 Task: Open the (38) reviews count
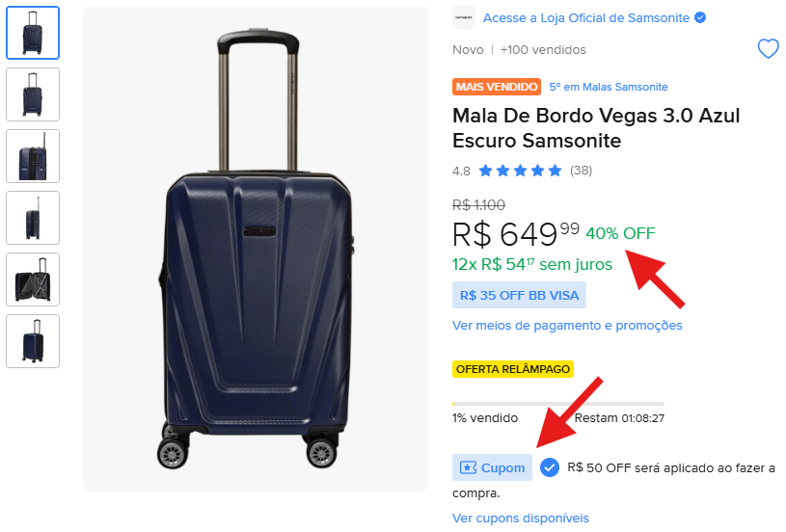[x=581, y=171]
